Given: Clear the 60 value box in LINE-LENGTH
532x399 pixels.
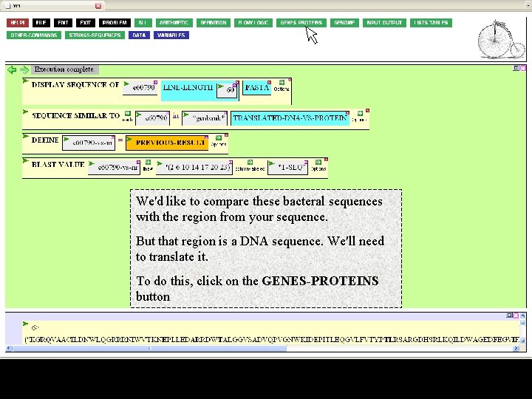Looking at the screenshot, I should coord(233,85).
